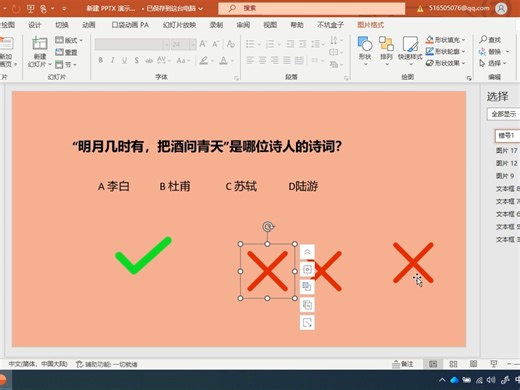Click the Text Direction icon
This screenshot has height=390, width=520.
pyautogui.click(x=334, y=41)
